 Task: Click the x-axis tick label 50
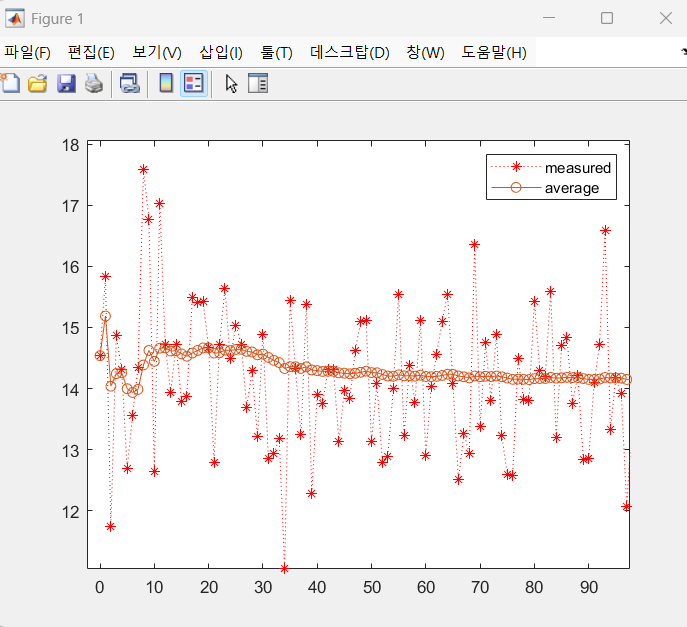click(372, 587)
